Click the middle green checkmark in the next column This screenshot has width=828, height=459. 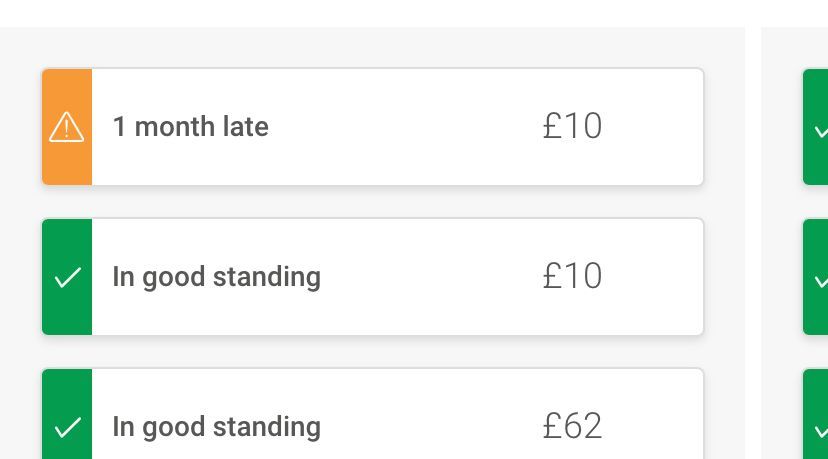click(x=821, y=280)
